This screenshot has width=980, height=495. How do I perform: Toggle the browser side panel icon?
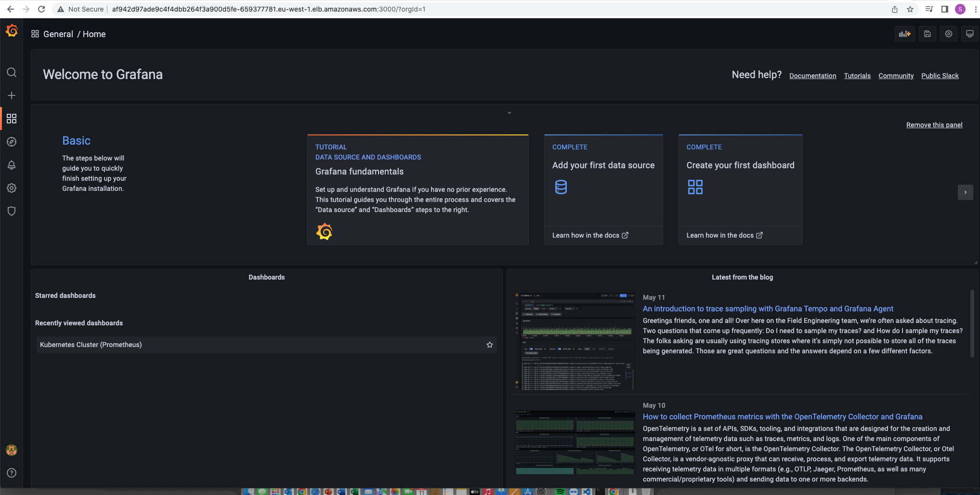pyautogui.click(x=945, y=9)
